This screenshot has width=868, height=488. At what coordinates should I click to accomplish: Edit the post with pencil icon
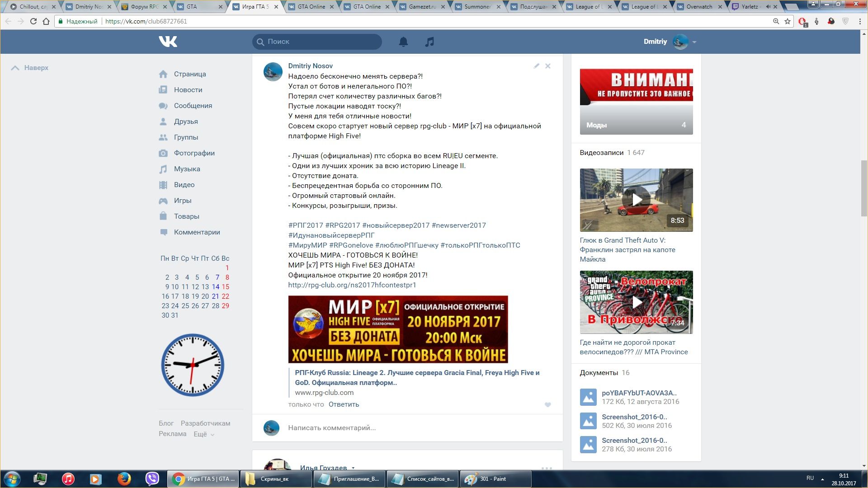coord(536,66)
